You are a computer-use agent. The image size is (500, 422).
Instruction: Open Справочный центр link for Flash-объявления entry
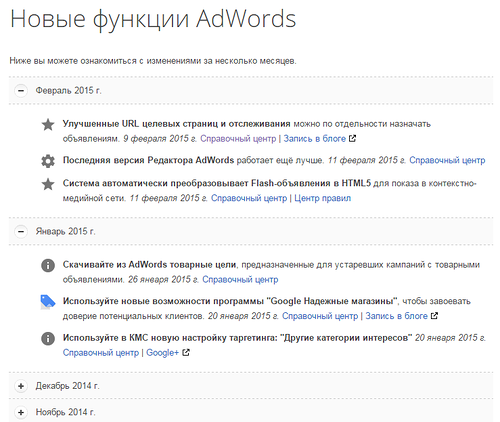249,198
